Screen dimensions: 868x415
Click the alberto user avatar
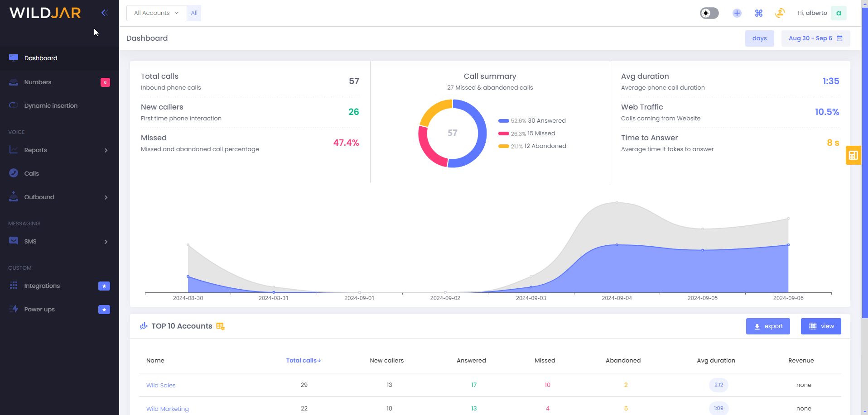[x=839, y=13]
